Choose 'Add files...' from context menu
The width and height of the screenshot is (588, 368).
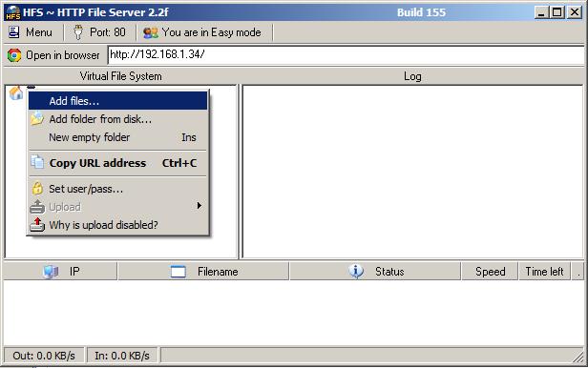[x=117, y=101]
